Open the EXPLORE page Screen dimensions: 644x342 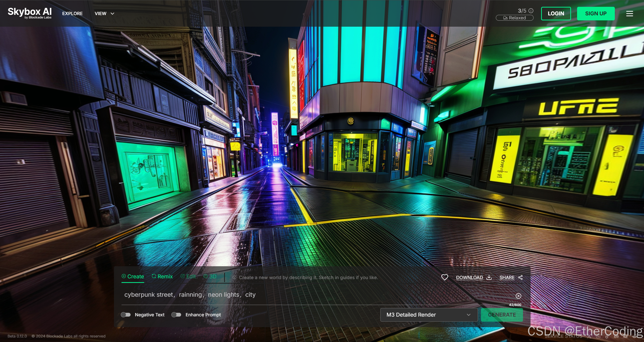[72, 14]
